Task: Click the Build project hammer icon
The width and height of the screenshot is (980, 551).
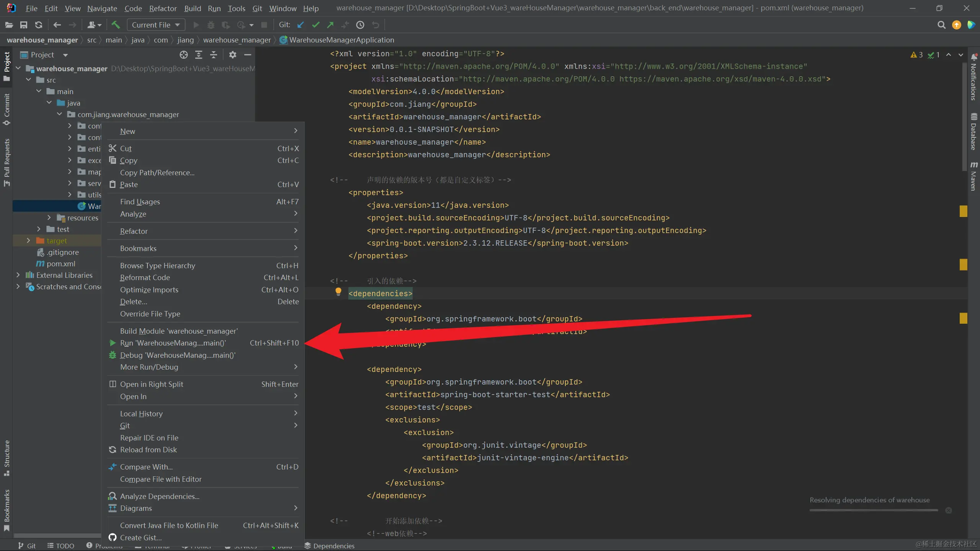Action: 115,25
